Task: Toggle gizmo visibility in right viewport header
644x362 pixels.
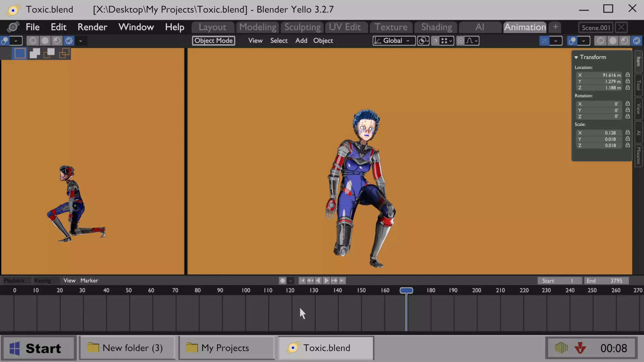Action: pyautogui.click(x=544, y=41)
